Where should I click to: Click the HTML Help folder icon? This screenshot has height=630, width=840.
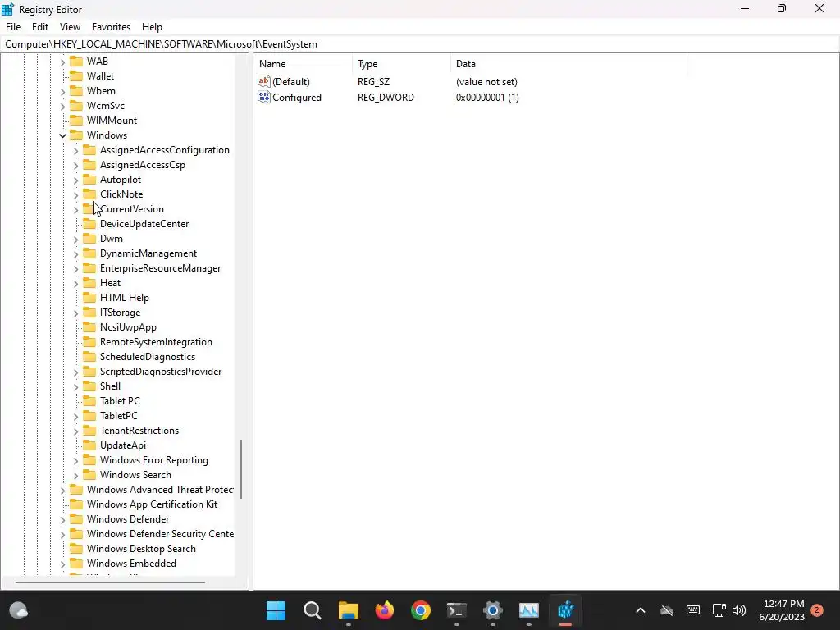coord(89,297)
